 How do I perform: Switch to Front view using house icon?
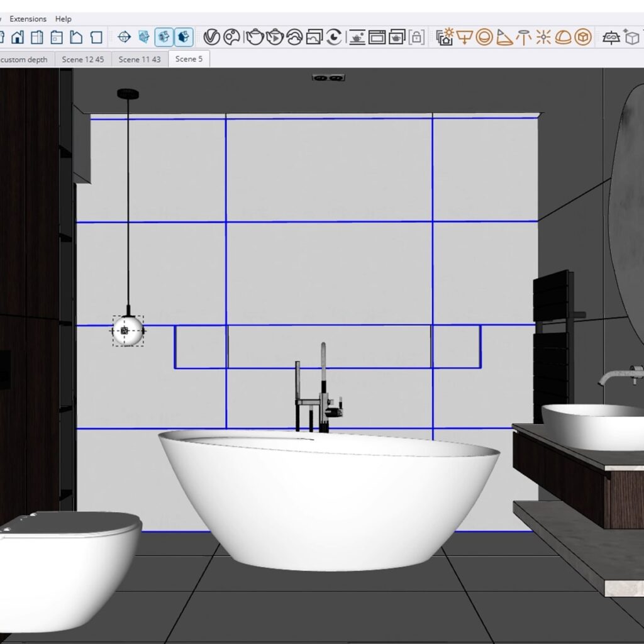point(18,38)
